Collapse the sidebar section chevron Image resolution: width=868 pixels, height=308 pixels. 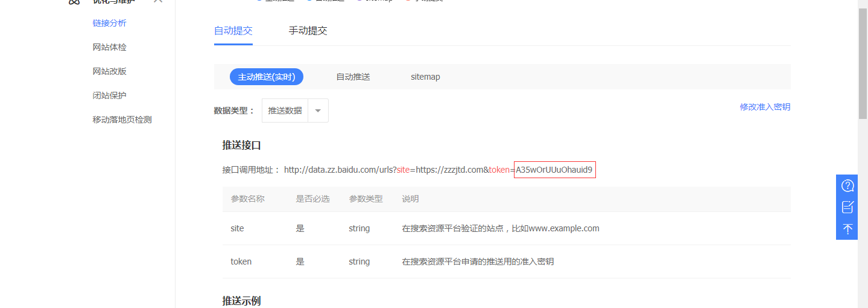(158, 1)
